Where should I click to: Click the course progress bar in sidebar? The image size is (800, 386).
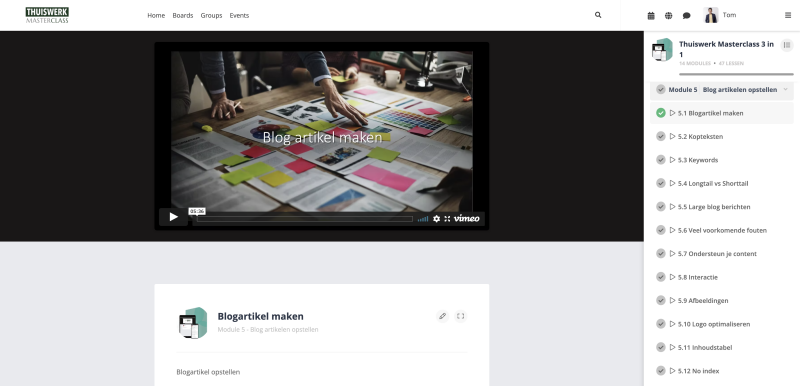coord(736,74)
